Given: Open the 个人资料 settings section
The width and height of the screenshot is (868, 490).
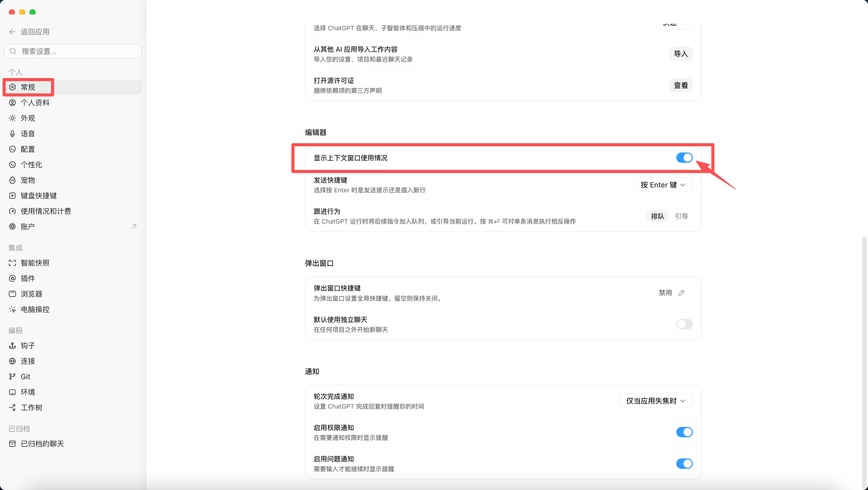Looking at the screenshot, I should pyautogui.click(x=73, y=102).
